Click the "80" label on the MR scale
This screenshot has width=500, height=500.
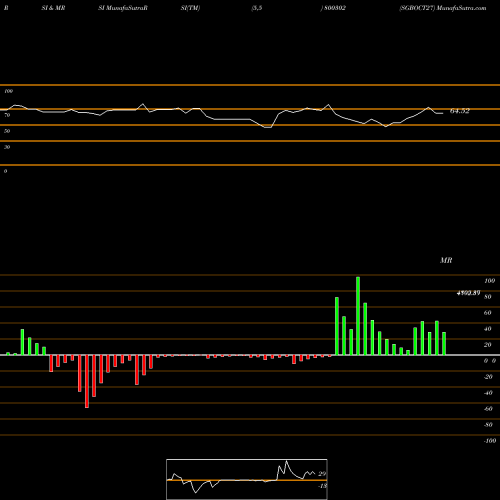tap(488, 297)
